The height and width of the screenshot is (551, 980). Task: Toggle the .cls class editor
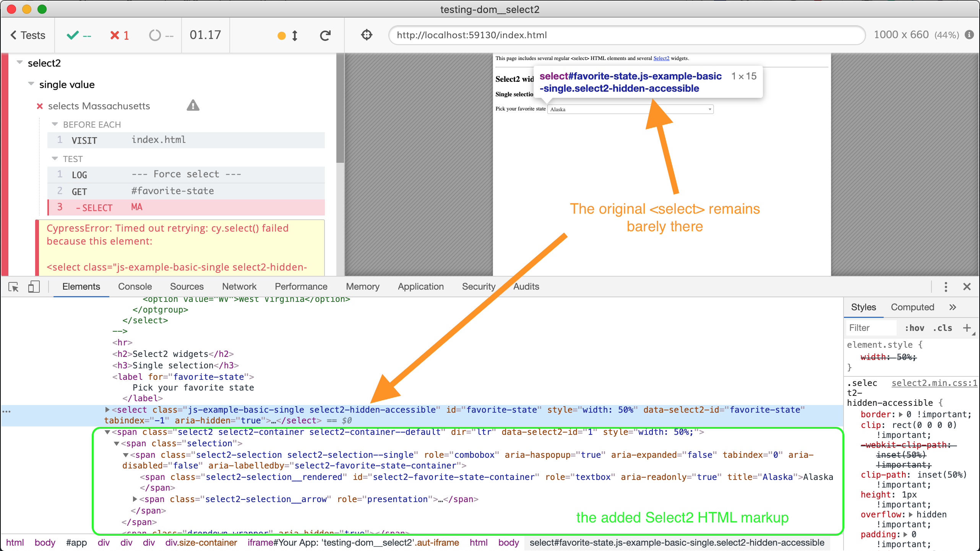[943, 328]
